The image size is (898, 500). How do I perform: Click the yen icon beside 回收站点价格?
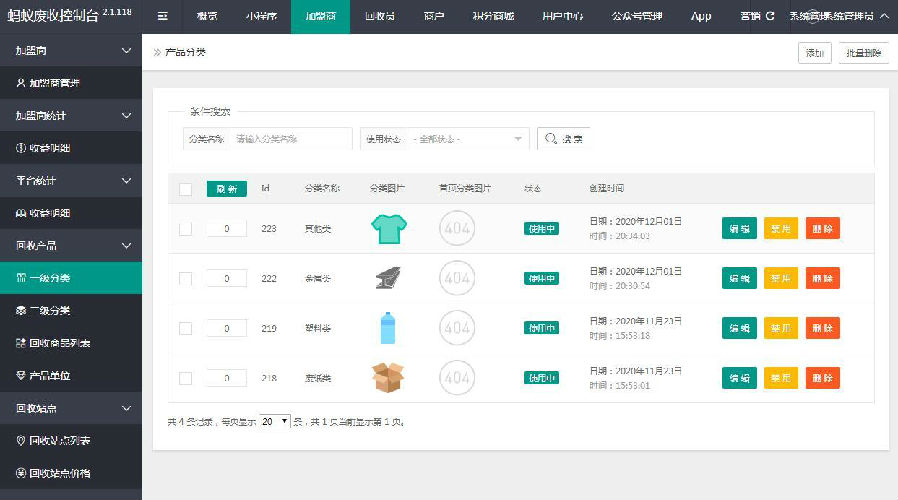[21, 473]
